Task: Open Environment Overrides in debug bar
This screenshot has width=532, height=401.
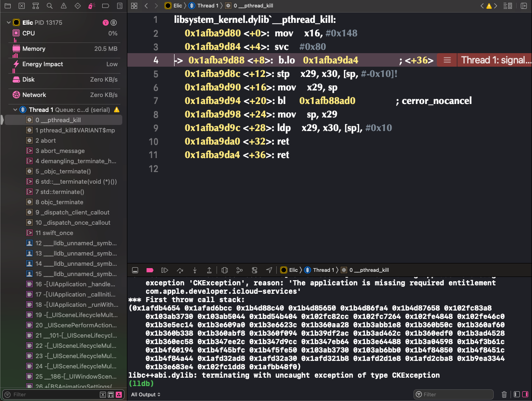Action: click(x=254, y=270)
